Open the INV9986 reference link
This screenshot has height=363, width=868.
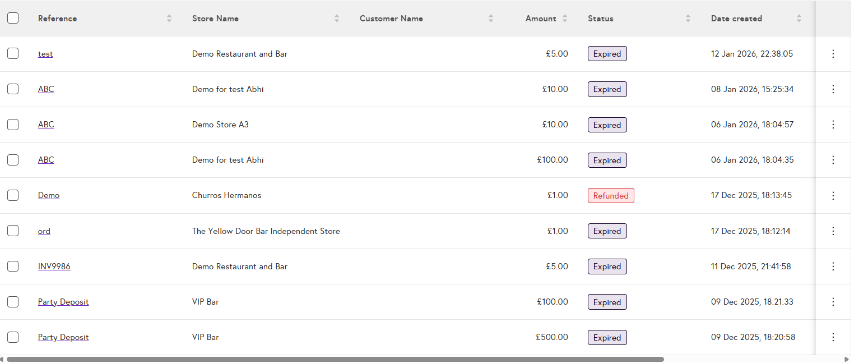54,266
